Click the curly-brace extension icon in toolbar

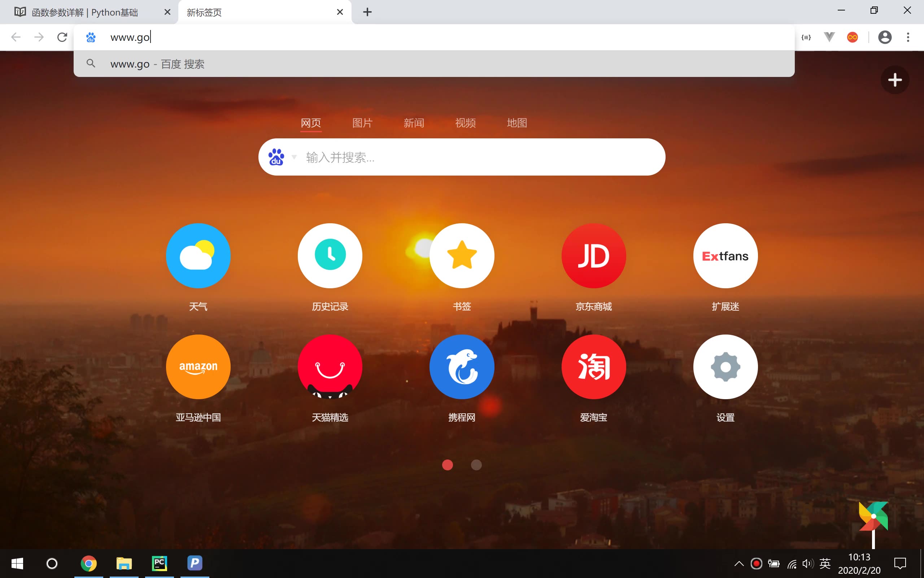pos(806,37)
